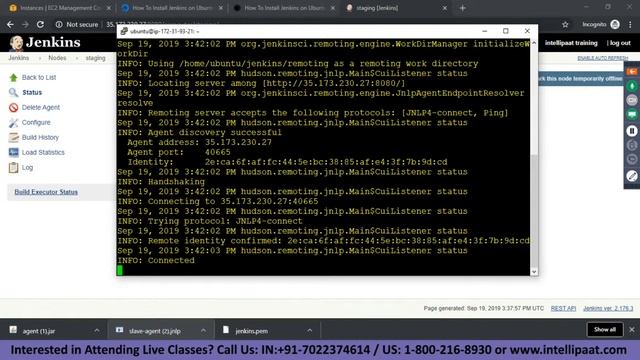This screenshot has width=640, height=360.
Task: Open the new tab plus button
Action: coord(462,8)
